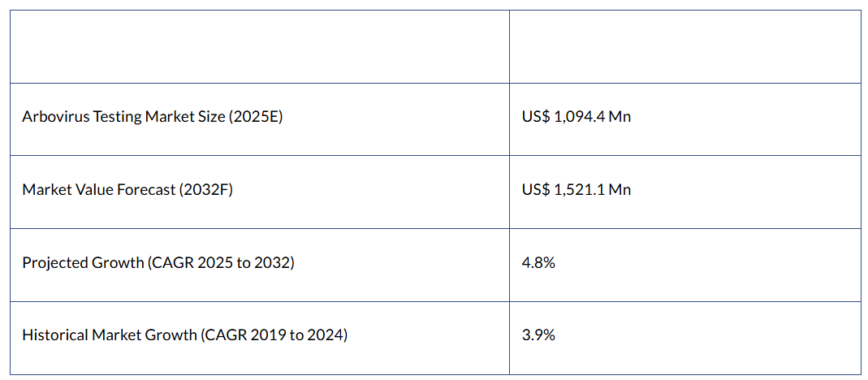Click the (CAGR 2019 to 2024) text

click(274, 335)
